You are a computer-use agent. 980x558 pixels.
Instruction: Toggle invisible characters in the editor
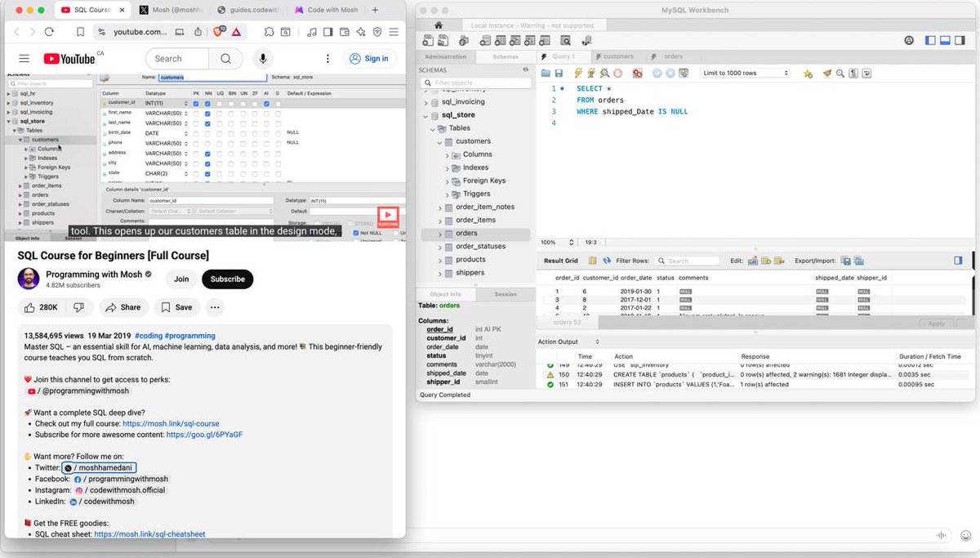[853, 74]
